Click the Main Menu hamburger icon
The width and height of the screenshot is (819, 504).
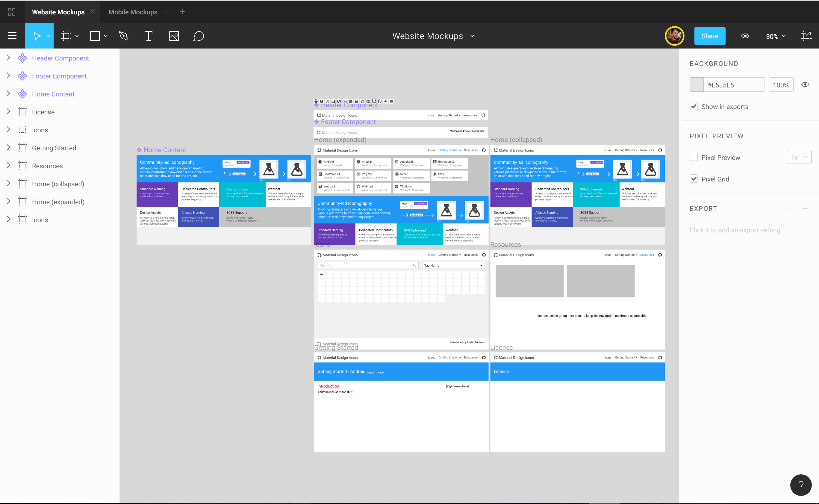tap(12, 36)
